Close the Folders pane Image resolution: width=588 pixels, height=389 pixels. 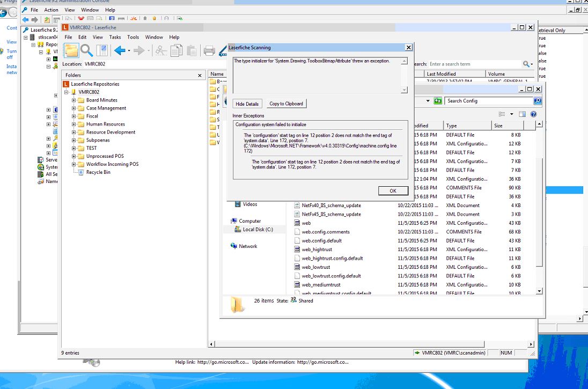pos(200,76)
